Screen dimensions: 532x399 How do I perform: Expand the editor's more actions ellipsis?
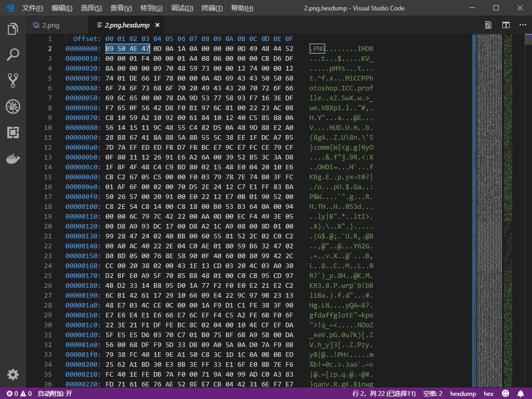point(522,25)
